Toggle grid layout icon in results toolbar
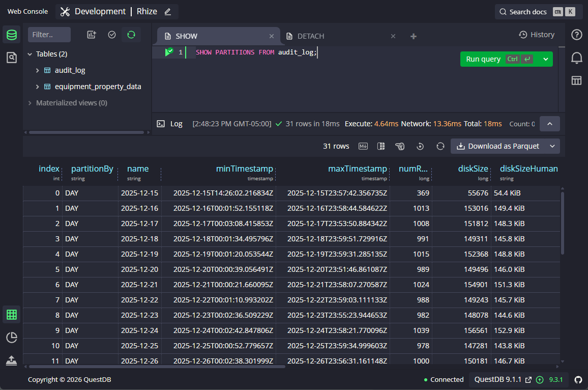This screenshot has height=390, width=588. (381, 146)
